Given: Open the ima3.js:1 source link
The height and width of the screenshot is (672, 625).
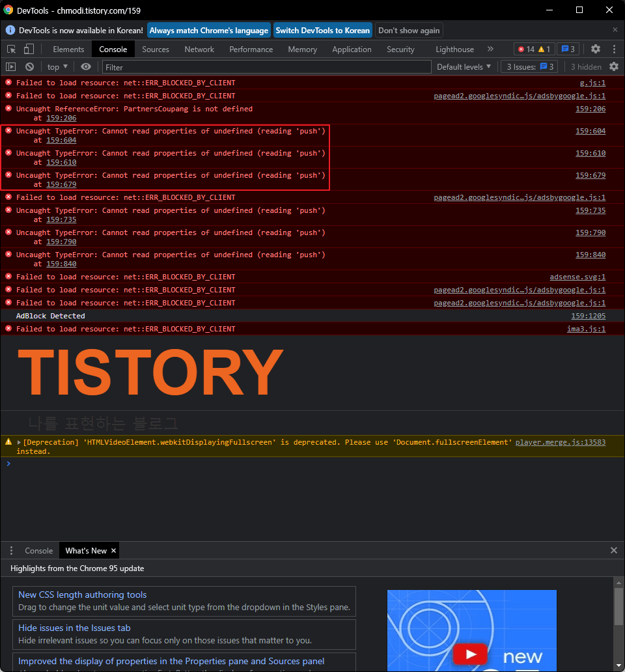Looking at the screenshot, I should (x=586, y=329).
